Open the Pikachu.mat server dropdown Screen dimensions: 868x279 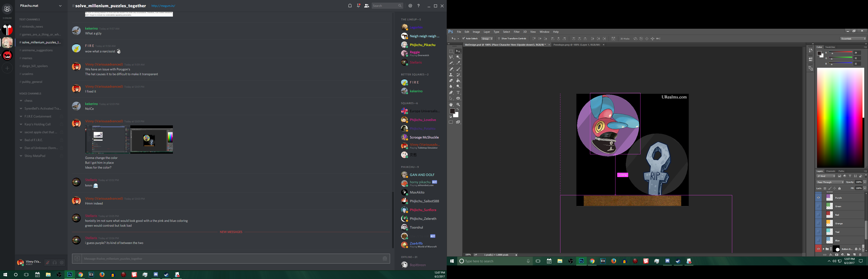[x=60, y=6]
